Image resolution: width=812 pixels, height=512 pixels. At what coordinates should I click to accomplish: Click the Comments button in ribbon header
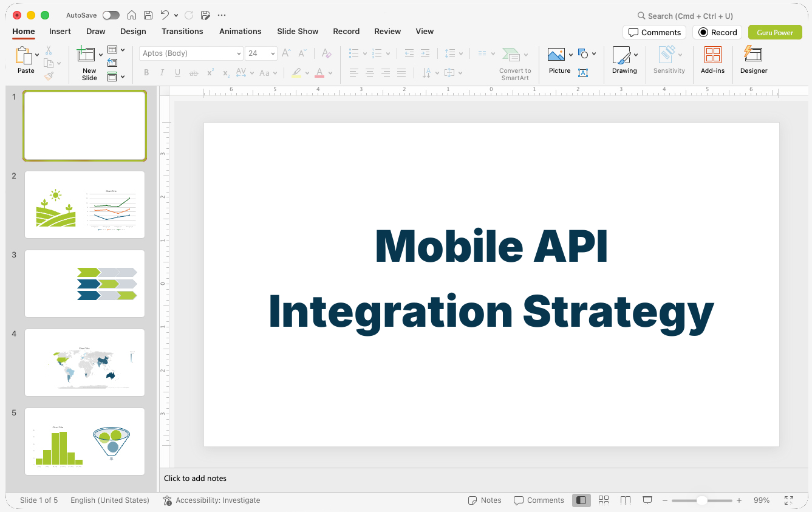tap(654, 33)
